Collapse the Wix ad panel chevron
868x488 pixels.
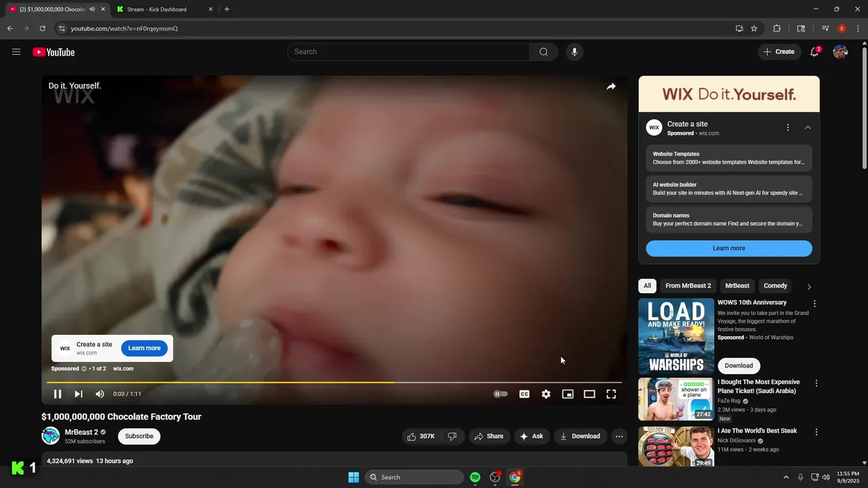click(x=808, y=127)
